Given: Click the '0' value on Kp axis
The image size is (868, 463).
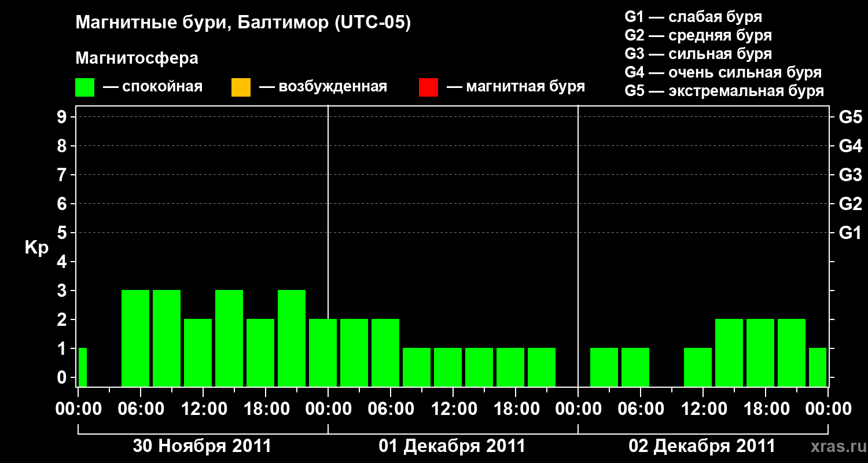Looking at the screenshot, I should pos(63,377).
